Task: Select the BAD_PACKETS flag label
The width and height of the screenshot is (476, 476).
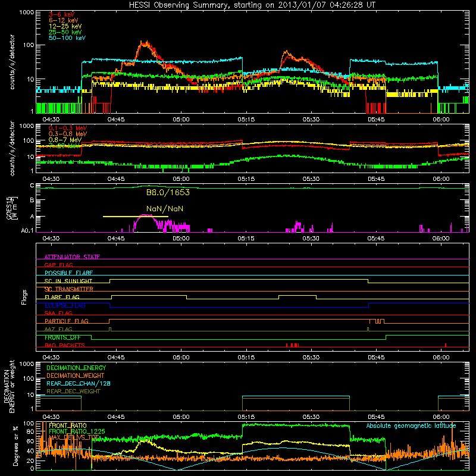Action: pyautogui.click(x=65, y=345)
